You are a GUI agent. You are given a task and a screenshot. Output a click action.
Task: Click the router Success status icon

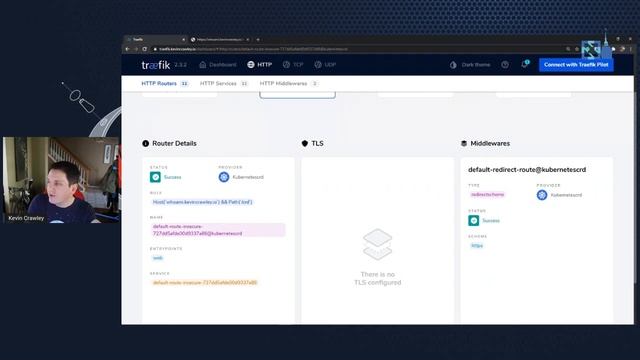pyautogui.click(x=155, y=177)
